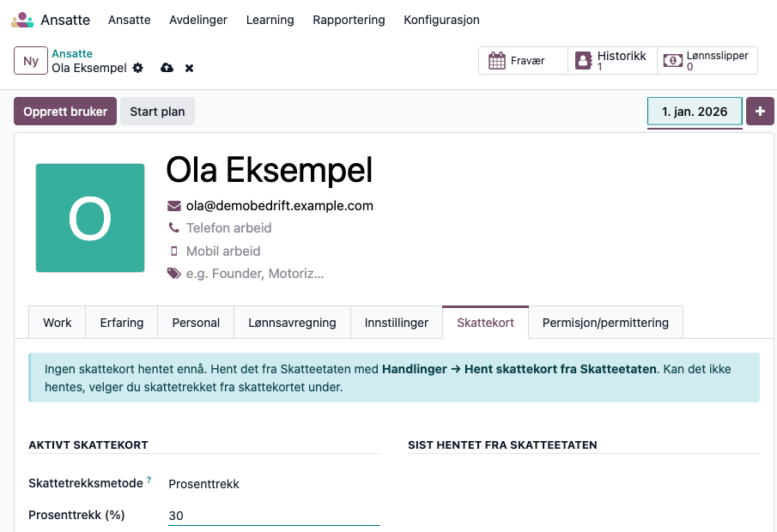Click the SIST HENTET FRA SKATTEETATEN heading
This screenshot has height=532, width=777.
click(502, 444)
